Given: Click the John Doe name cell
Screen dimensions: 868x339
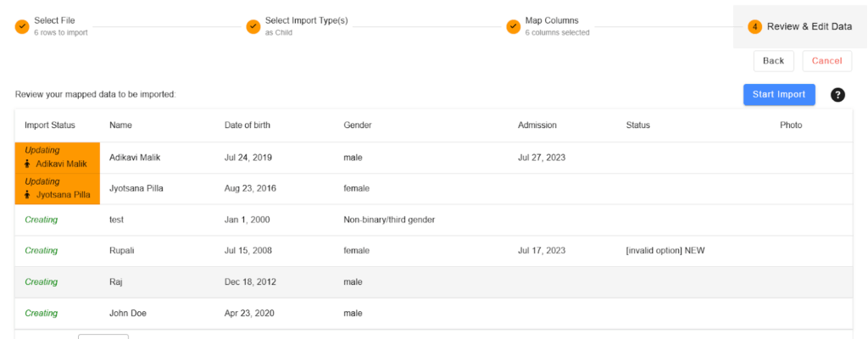Looking at the screenshot, I should pyautogui.click(x=128, y=313).
